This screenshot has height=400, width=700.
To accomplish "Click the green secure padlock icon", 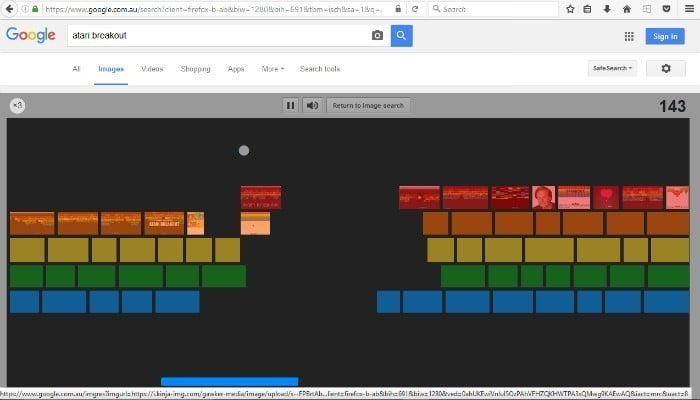I will (35, 9).
